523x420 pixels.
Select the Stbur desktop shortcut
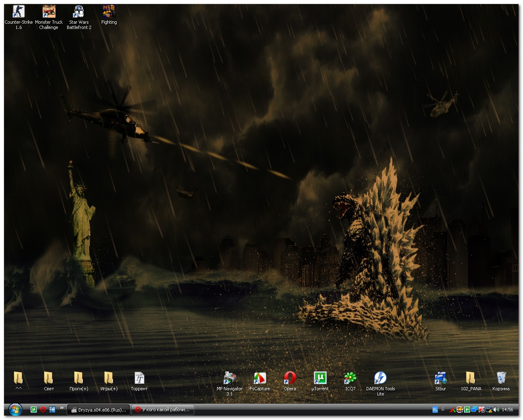(x=441, y=381)
